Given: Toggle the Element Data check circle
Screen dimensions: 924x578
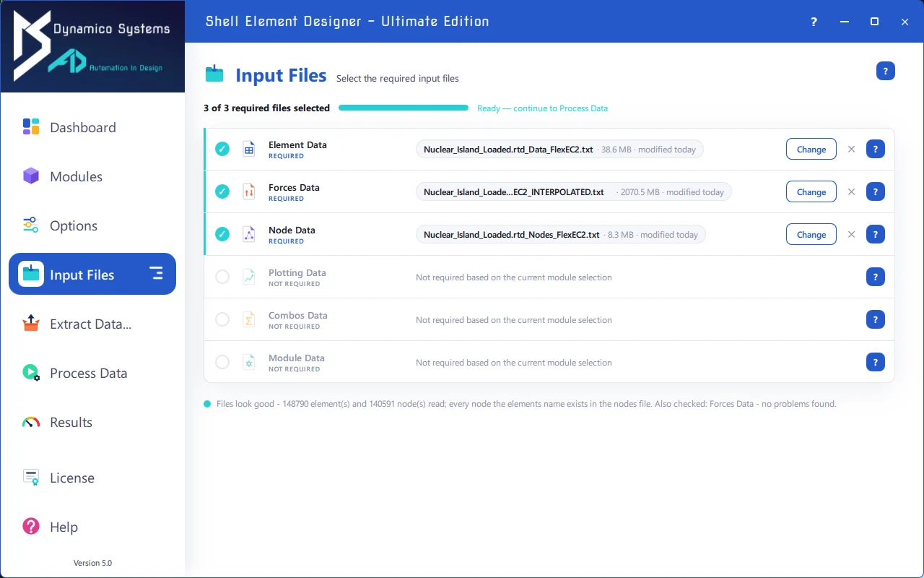Looking at the screenshot, I should [x=222, y=150].
